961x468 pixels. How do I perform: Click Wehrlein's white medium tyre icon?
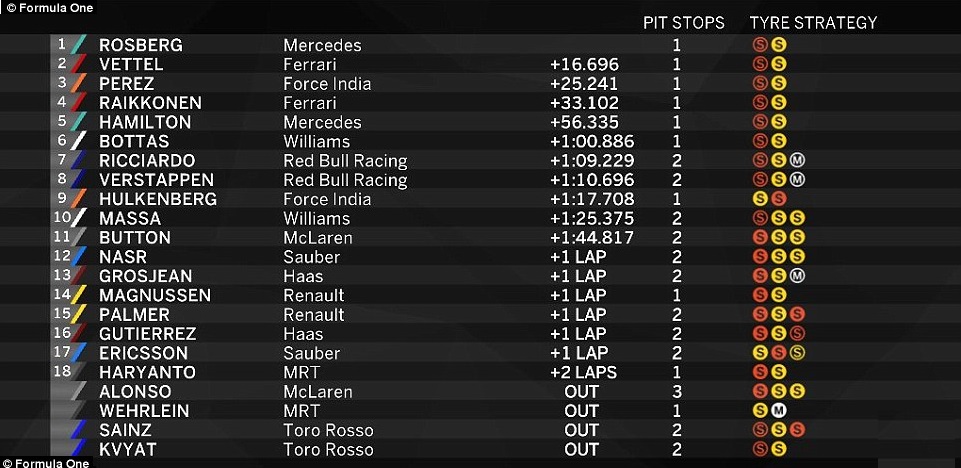tap(778, 411)
